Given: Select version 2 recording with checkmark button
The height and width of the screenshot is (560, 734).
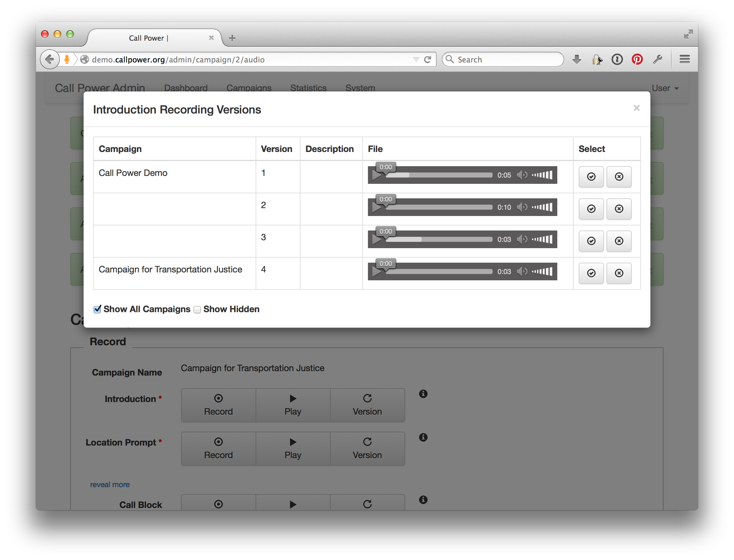Looking at the screenshot, I should click(591, 209).
